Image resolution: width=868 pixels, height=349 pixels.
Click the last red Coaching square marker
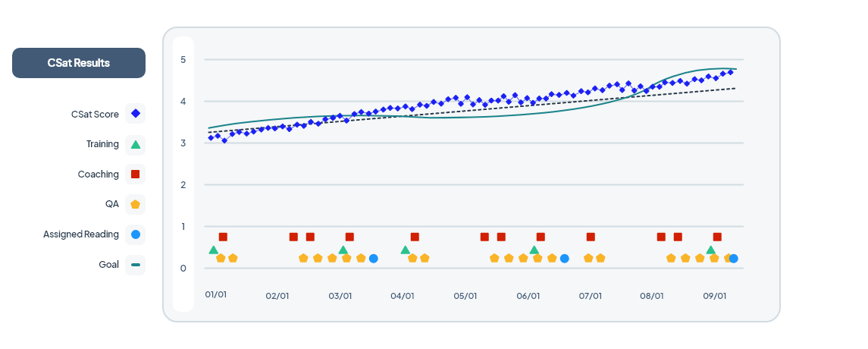click(717, 237)
